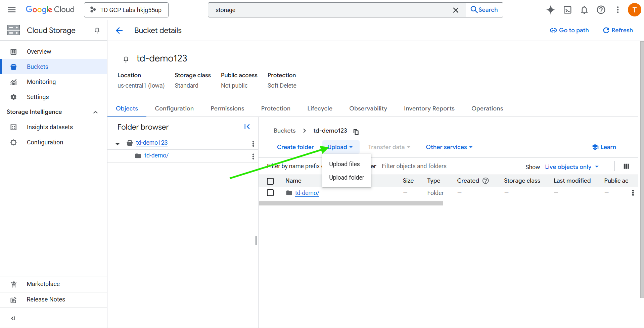Viewport: 644px width, 328px height.
Task: Activate Cloud Shell terminal icon
Action: (567, 10)
